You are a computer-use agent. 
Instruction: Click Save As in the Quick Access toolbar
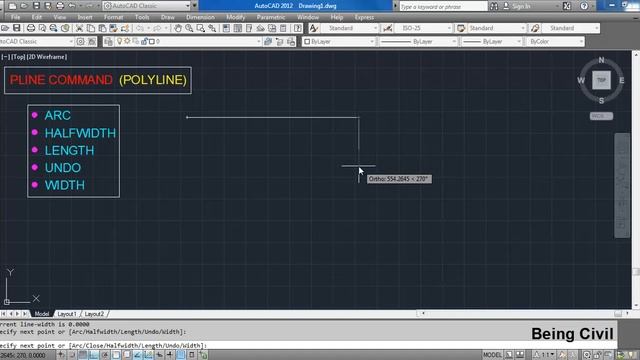click(x=48, y=6)
